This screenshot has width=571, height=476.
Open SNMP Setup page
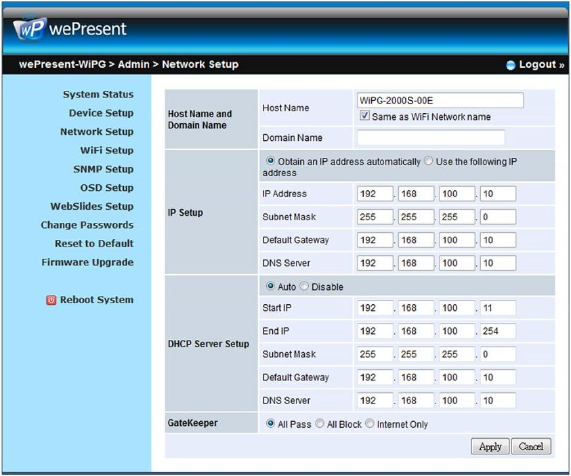click(x=103, y=169)
